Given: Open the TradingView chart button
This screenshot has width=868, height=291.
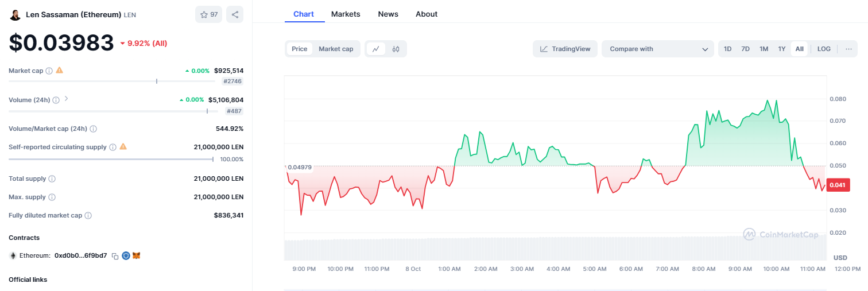Looking at the screenshot, I should pos(565,49).
